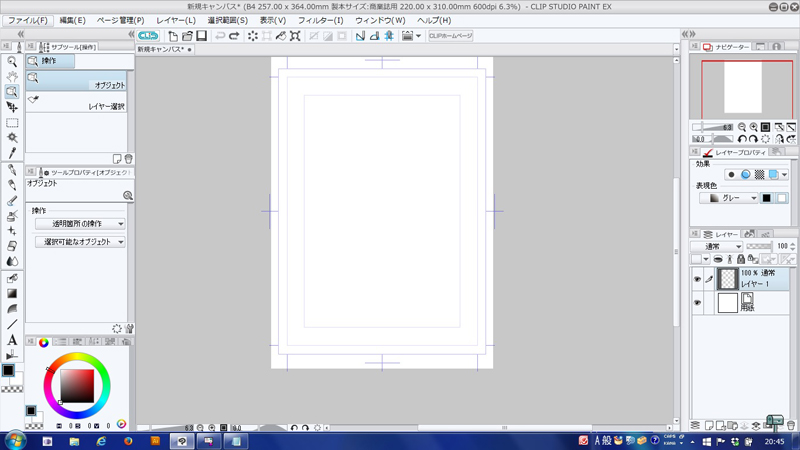800x450 pixels.
Task: Select the Text tool (A icon)
Action: 12,340
